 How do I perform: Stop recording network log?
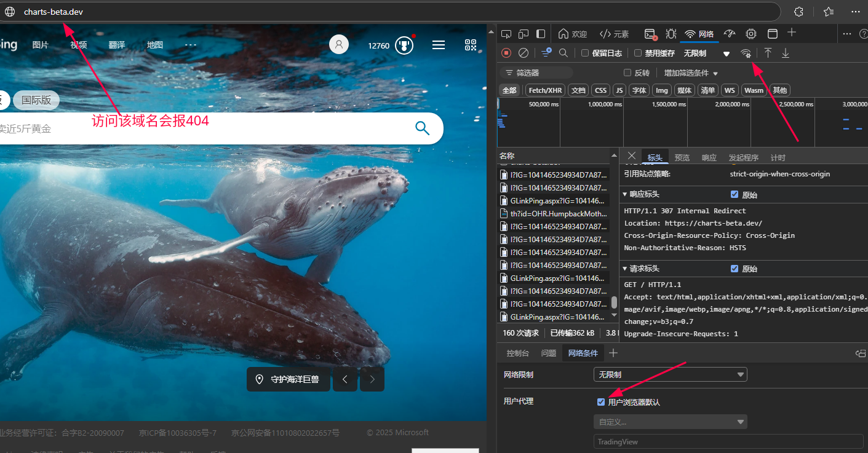coord(506,53)
